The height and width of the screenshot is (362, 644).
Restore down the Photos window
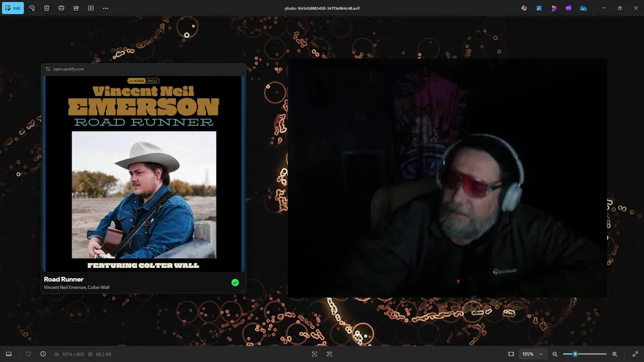[620, 8]
